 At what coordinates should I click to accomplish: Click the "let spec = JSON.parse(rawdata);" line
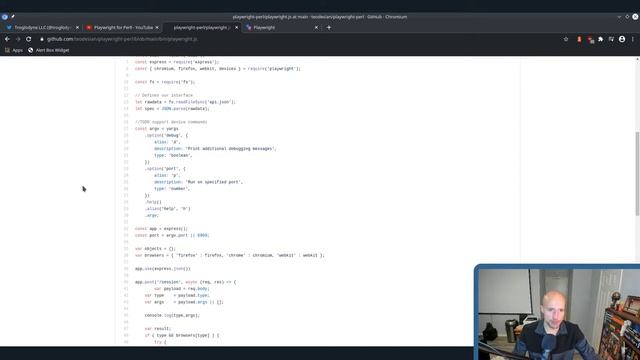tap(172, 109)
